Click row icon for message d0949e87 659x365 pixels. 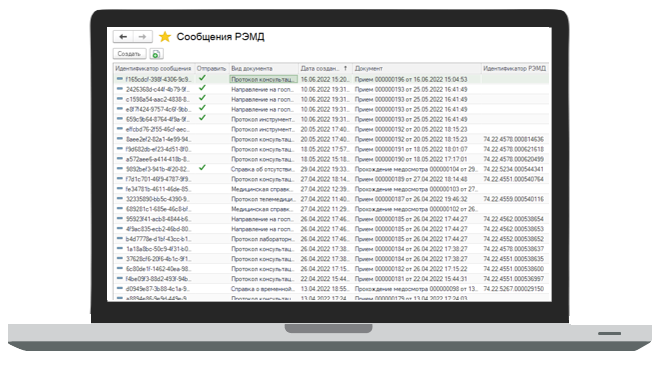point(120,288)
